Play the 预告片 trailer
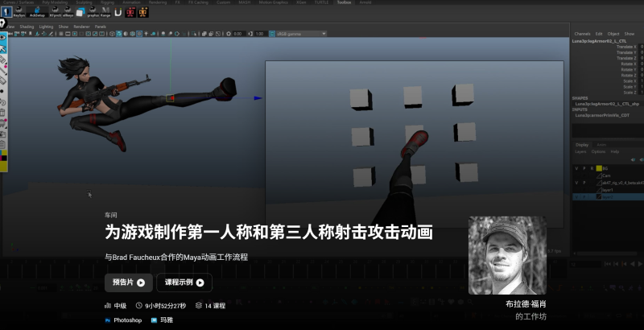Screen dimensions: 644x330 click(129, 283)
